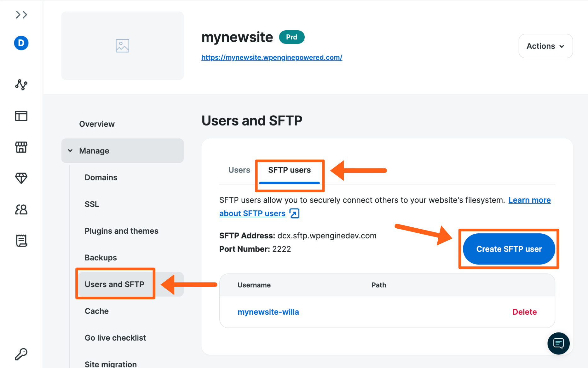Open the users management icon
Image resolution: width=588 pixels, height=368 pixels.
tap(21, 209)
